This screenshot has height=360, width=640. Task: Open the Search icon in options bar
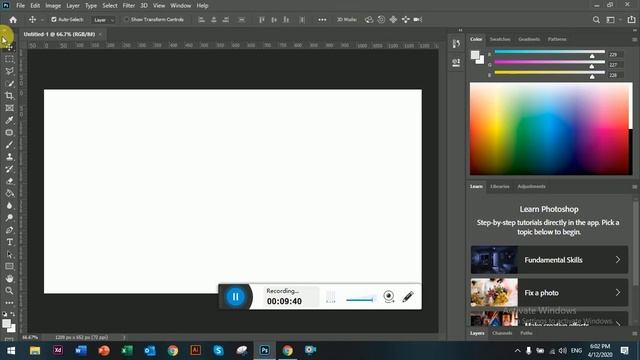pyautogui.click(x=596, y=20)
